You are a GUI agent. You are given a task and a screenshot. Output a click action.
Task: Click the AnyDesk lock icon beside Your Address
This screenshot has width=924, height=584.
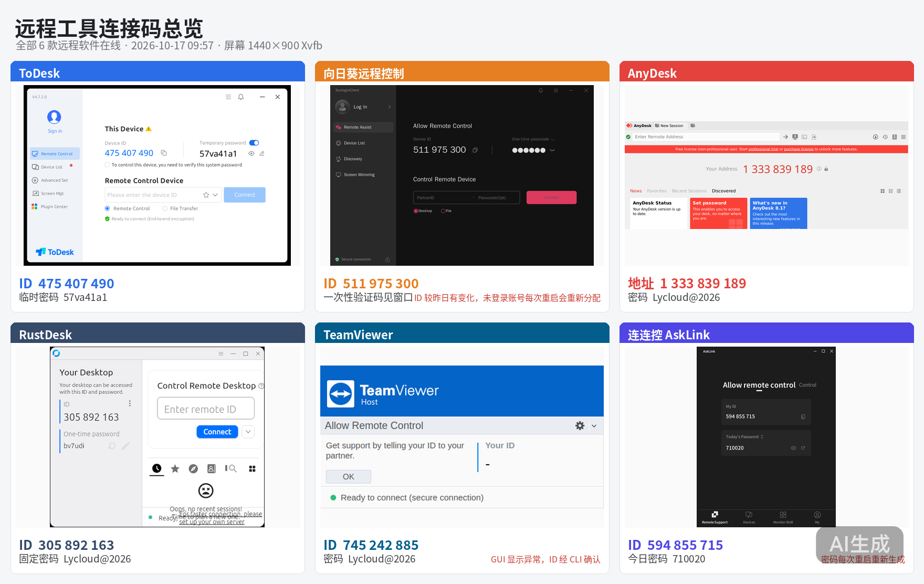click(826, 169)
